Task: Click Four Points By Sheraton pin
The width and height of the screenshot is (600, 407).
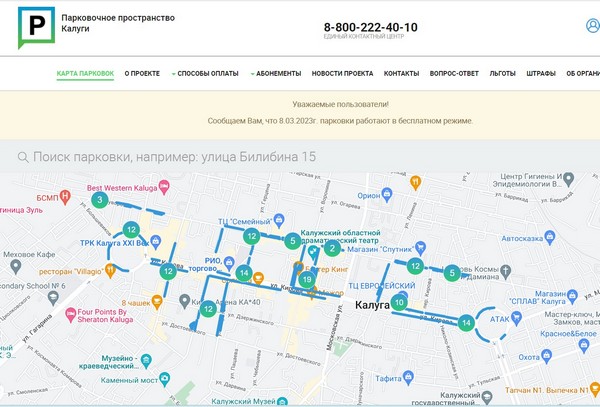Action: 70,315
